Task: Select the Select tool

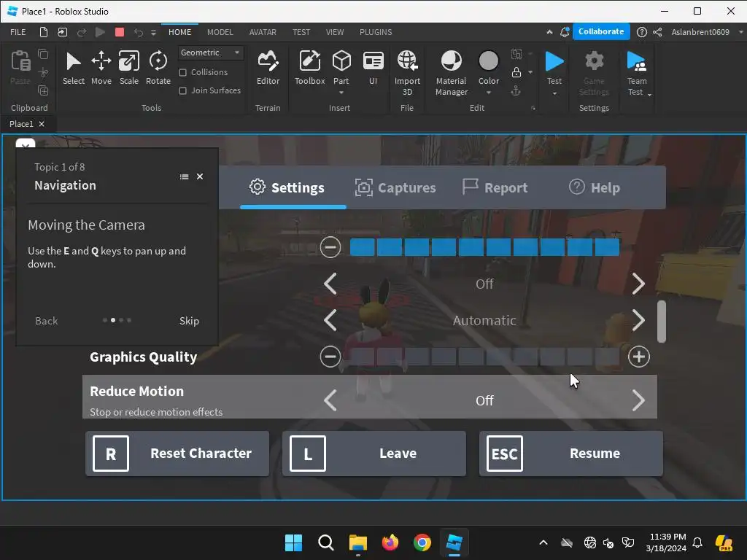Action: click(x=74, y=68)
